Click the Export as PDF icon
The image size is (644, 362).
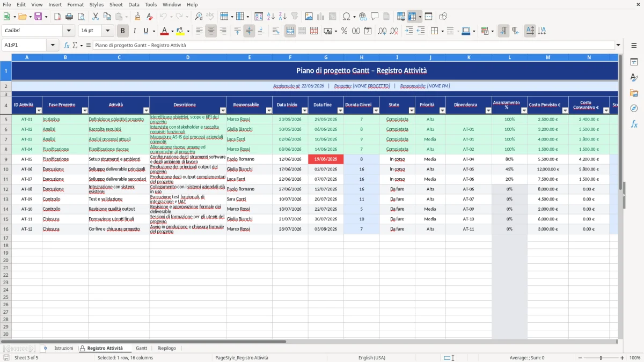tap(57, 17)
